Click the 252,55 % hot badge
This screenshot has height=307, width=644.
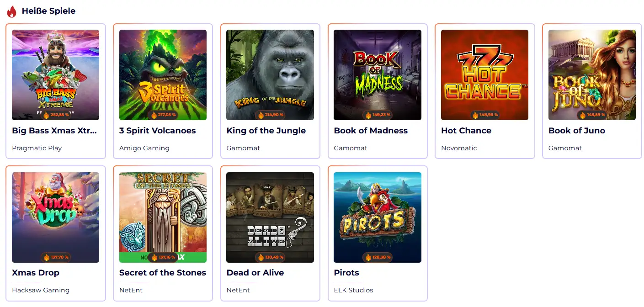56,115
